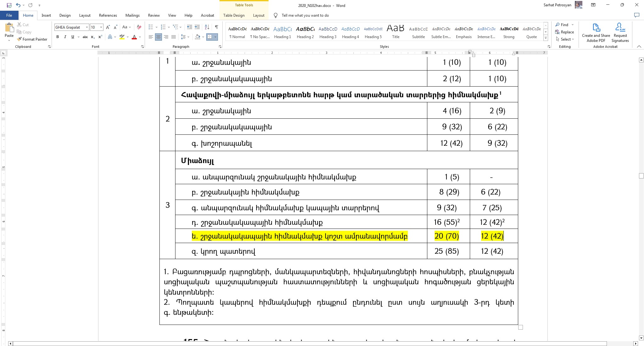The width and height of the screenshot is (644, 346).
Task: Click the Replace button
Action: [x=564, y=32]
